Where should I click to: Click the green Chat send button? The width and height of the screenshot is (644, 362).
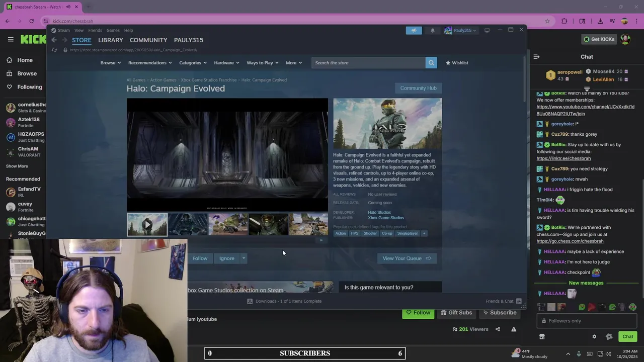pyautogui.click(x=628, y=337)
